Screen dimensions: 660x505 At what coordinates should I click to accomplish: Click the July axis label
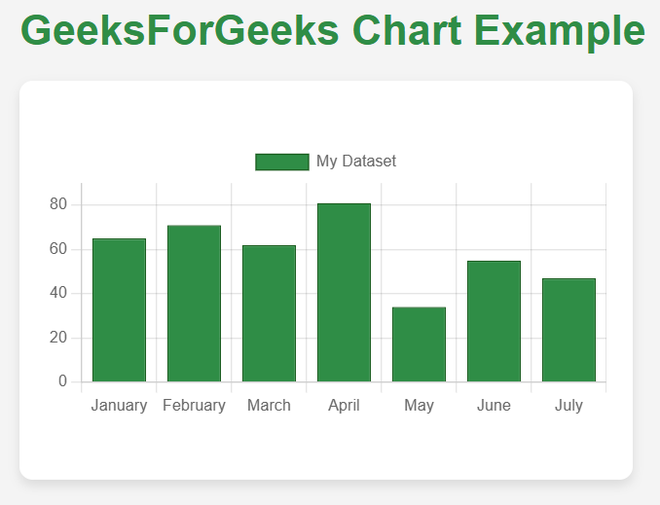coord(569,406)
